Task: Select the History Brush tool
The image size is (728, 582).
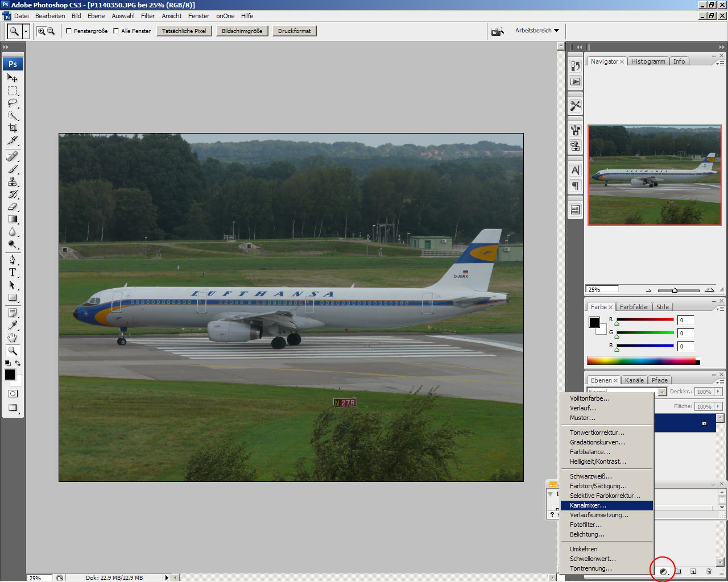Action: tap(13, 194)
